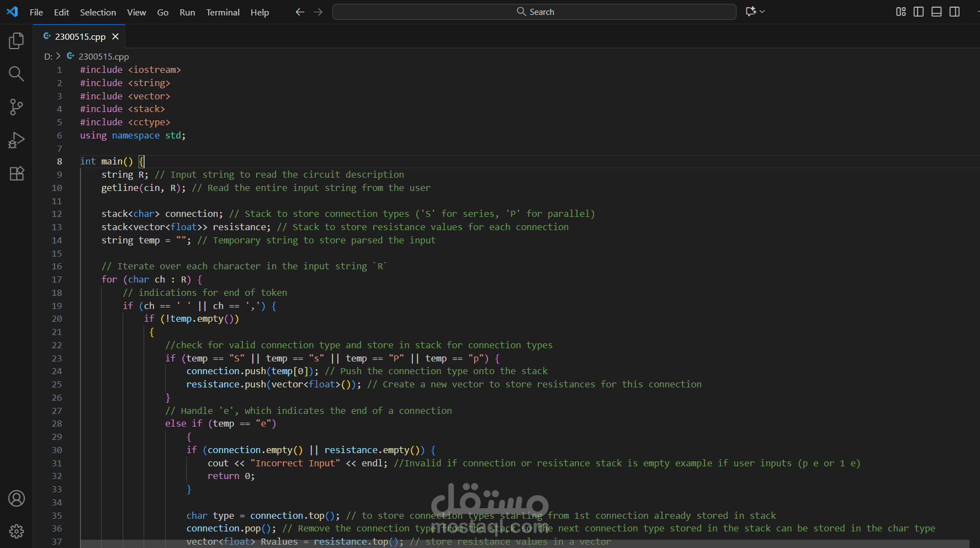Viewport: 980px width, 548px height.
Task: Click the '// indications for end of token' comment
Action: click(x=205, y=292)
